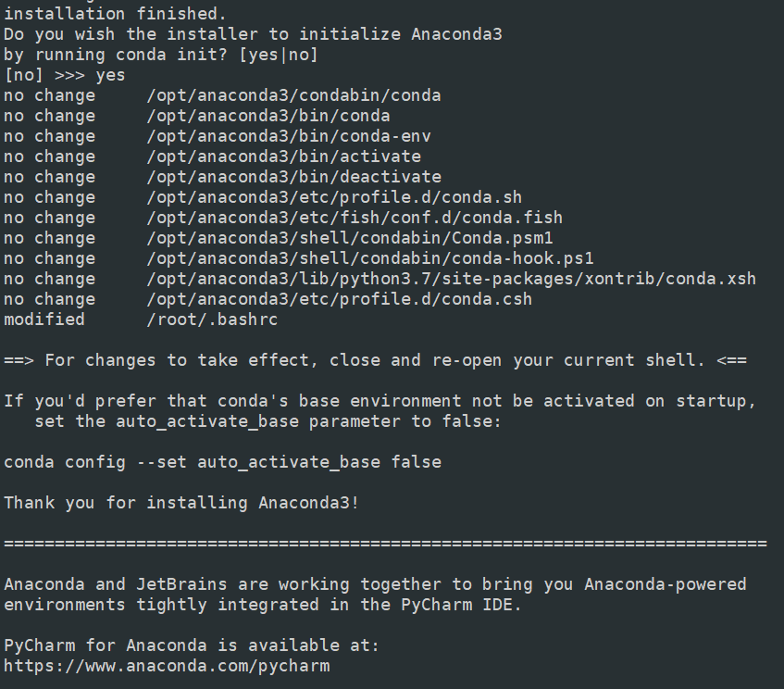Image resolution: width=784 pixels, height=689 pixels.
Task: Click the conda config --set auto_activate_base command
Action: click(x=222, y=461)
